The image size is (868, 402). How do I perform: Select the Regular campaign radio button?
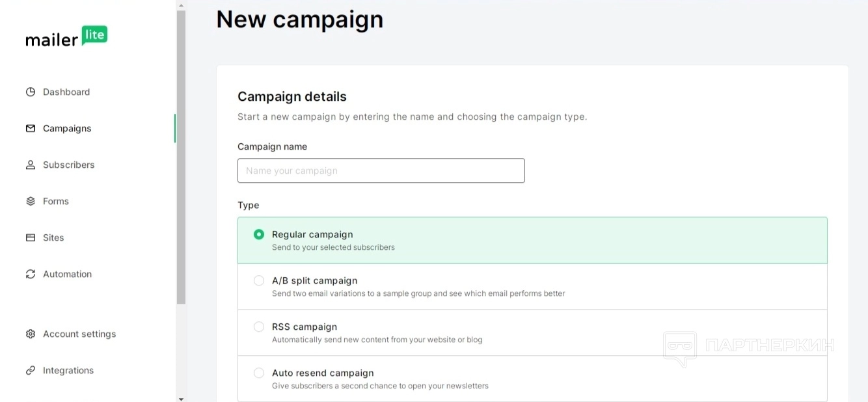point(259,234)
